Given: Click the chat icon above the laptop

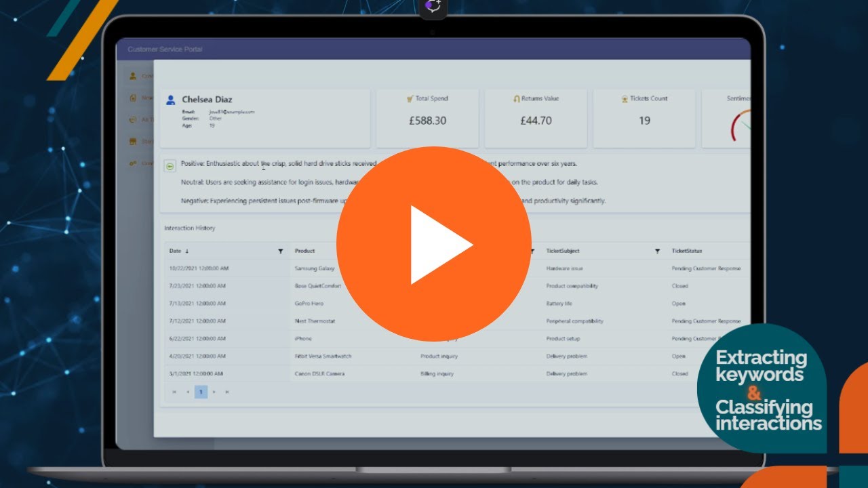Looking at the screenshot, I should (x=433, y=7).
